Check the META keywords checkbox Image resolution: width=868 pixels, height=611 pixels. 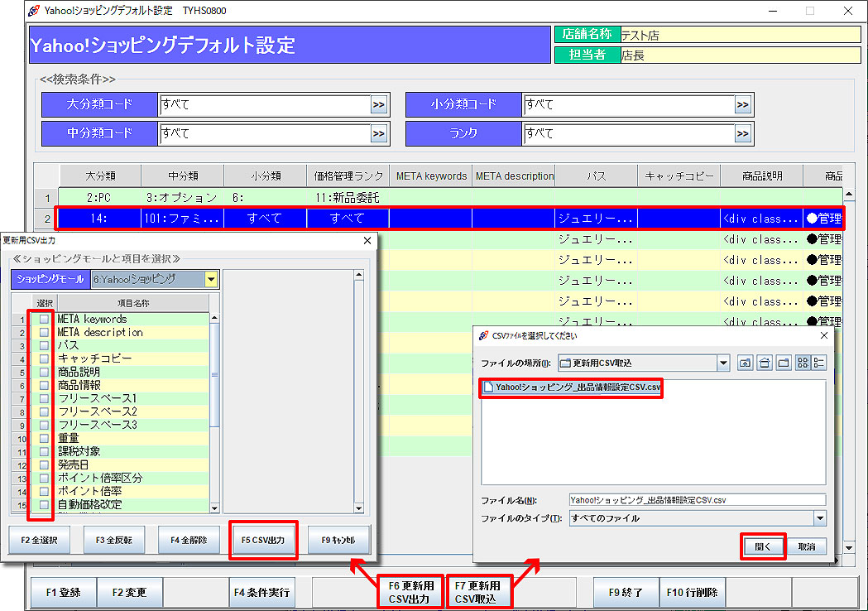coord(44,320)
